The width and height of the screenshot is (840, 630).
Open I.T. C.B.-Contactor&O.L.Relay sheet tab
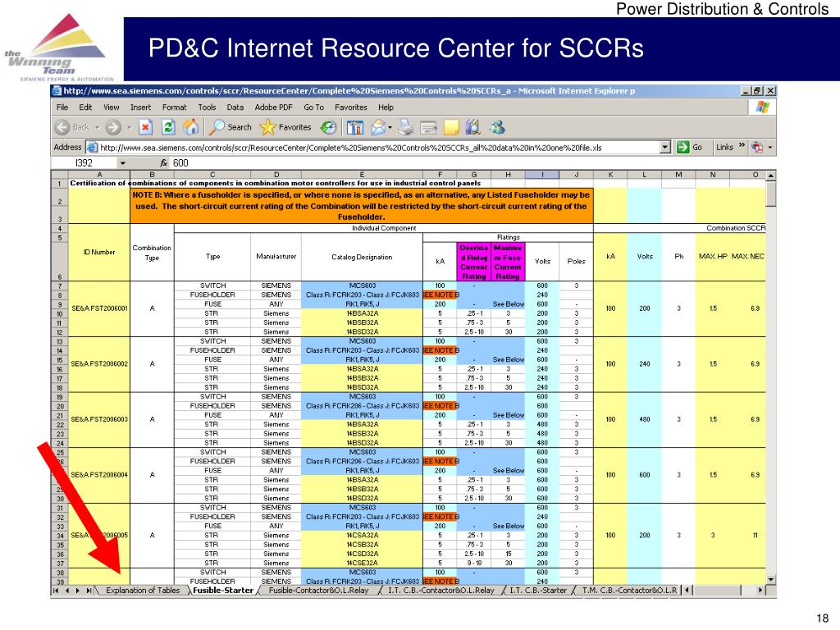(441, 591)
